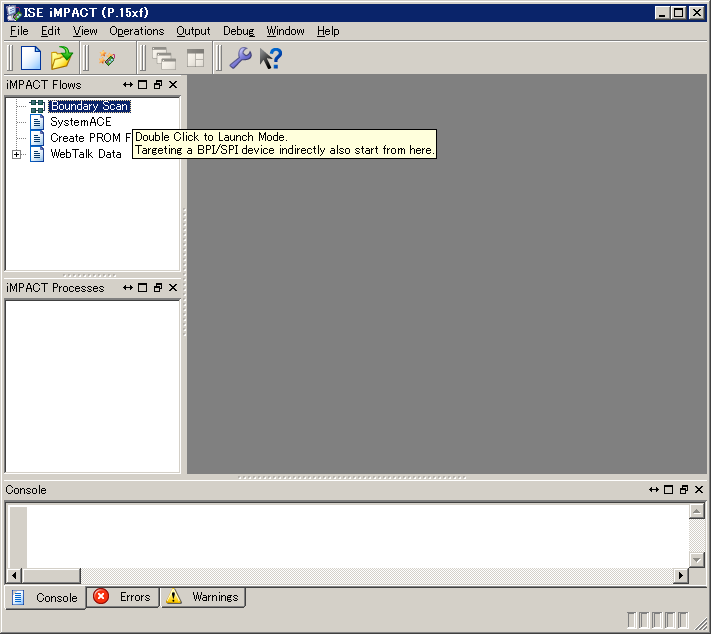Click the iMPACT title bar app icon
The height and width of the screenshot is (634, 711).
14,13
